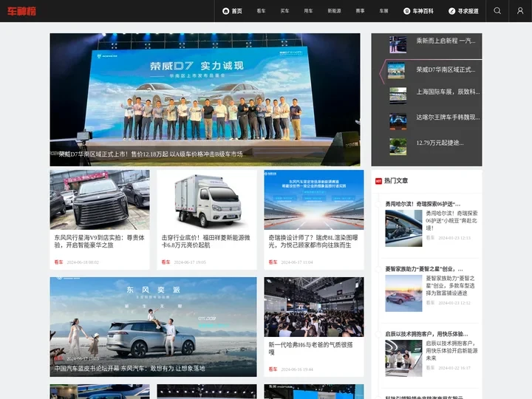Click thumbnail next to 上海国际车展
The height and width of the screenshot is (399, 532).
pos(398,95)
